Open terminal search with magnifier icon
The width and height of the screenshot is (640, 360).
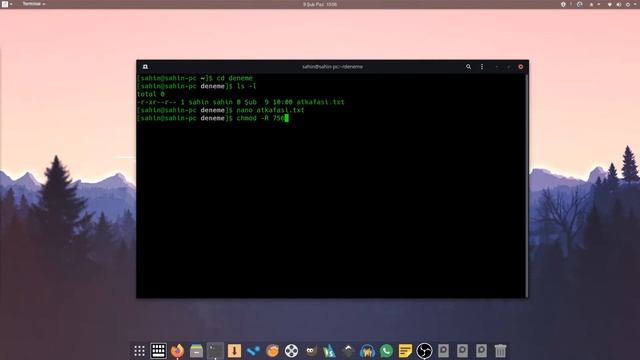(x=469, y=67)
